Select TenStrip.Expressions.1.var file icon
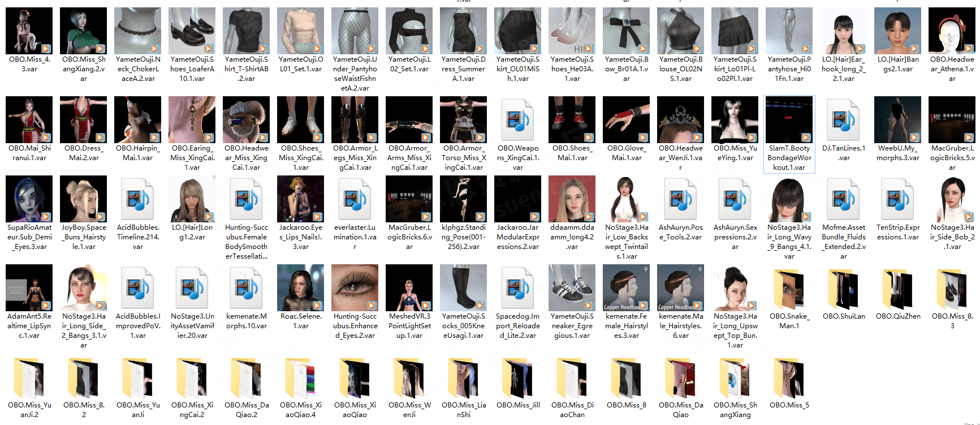This screenshot has width=980, height=425. coord(897,199)
